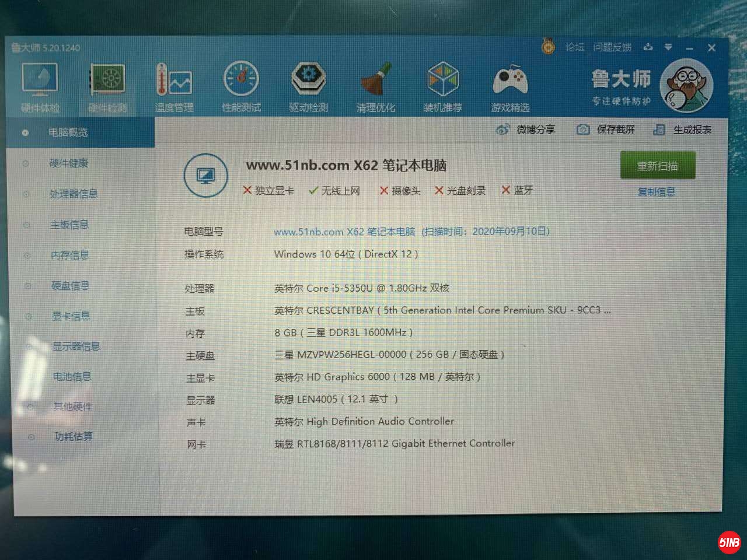The image size is (747, 560).
Task: Click High Definition Audio Controller value
Action: (x=364, y=421)
